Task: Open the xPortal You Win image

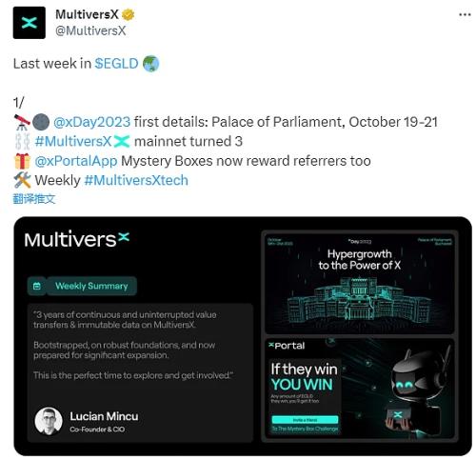Action: (x=359, y=389)
